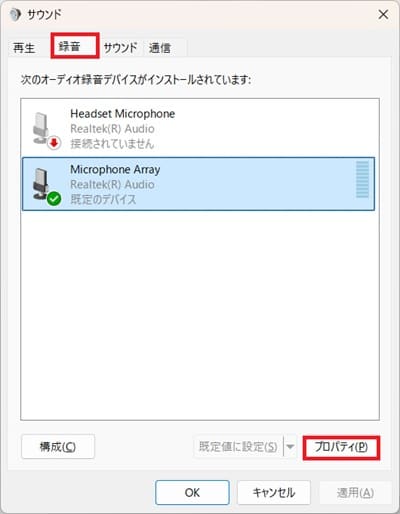
Task: Click the Microphone Array input level meter
Action: point(362,179)
